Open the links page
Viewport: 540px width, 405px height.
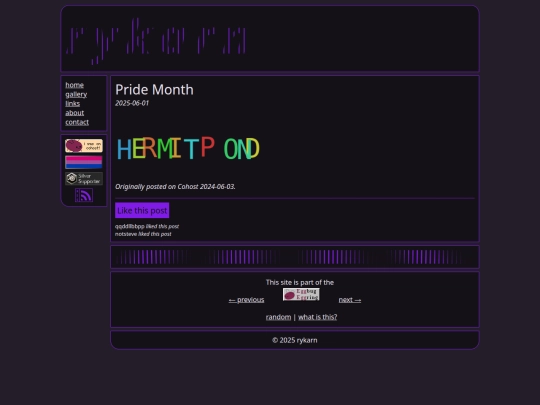73,104
